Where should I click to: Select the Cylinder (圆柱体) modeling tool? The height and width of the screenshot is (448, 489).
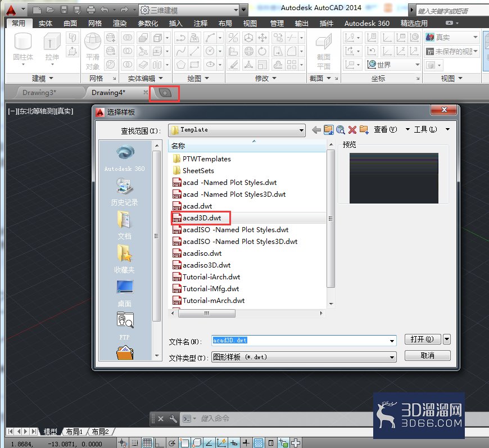(x=23, y=48)
